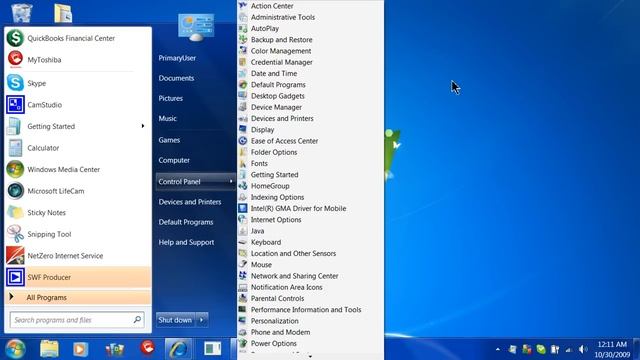Viewport: 640px width, 360px height.
Task: Show hidden tray icons arrow
Action: pos(498,349)
